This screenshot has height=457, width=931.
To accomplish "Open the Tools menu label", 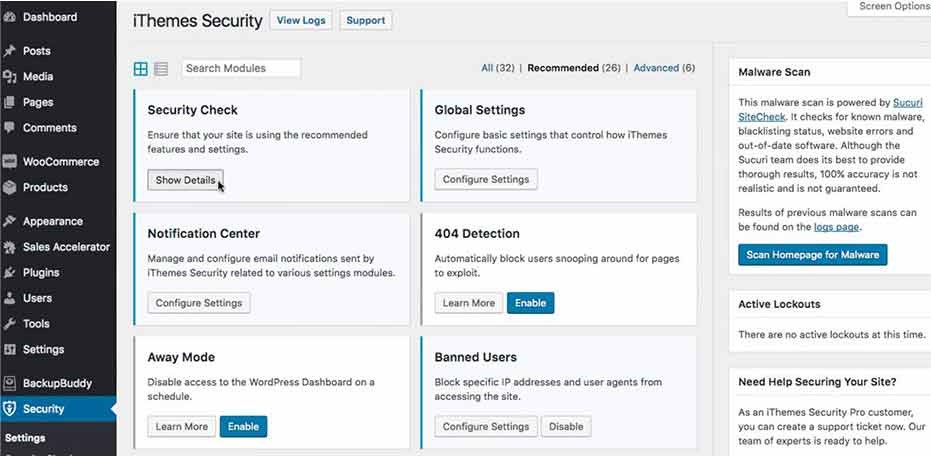I will [x=36, y=323].
